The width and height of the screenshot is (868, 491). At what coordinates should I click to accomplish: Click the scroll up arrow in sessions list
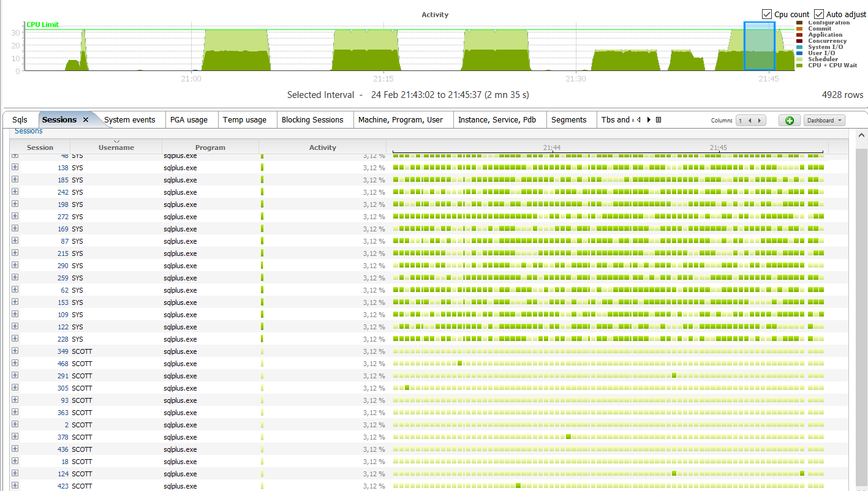pyautogui.click(x=861, y=135)
